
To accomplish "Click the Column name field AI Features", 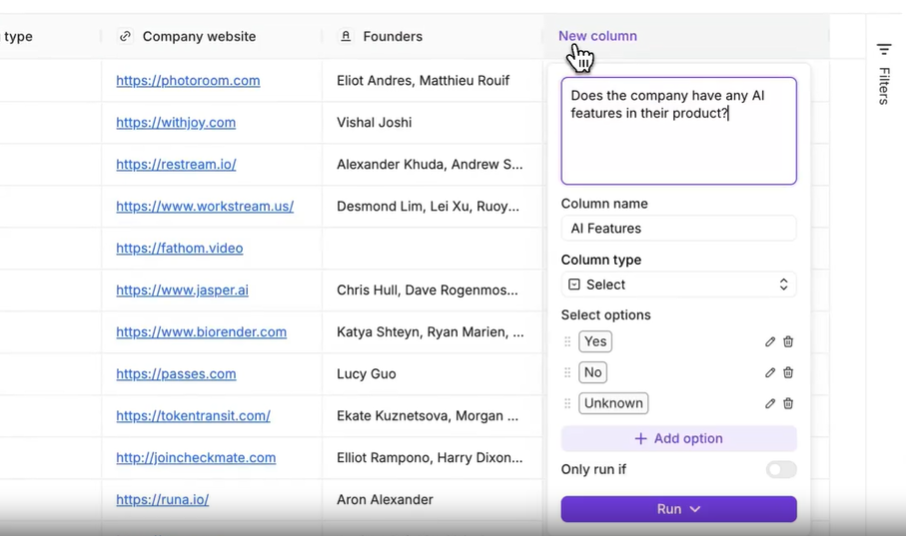I will (x=678, y=229).
